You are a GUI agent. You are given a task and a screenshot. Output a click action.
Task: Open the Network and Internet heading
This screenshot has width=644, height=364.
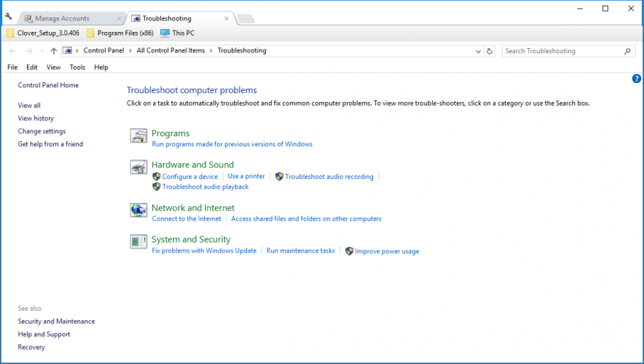(x=193, y=207)
